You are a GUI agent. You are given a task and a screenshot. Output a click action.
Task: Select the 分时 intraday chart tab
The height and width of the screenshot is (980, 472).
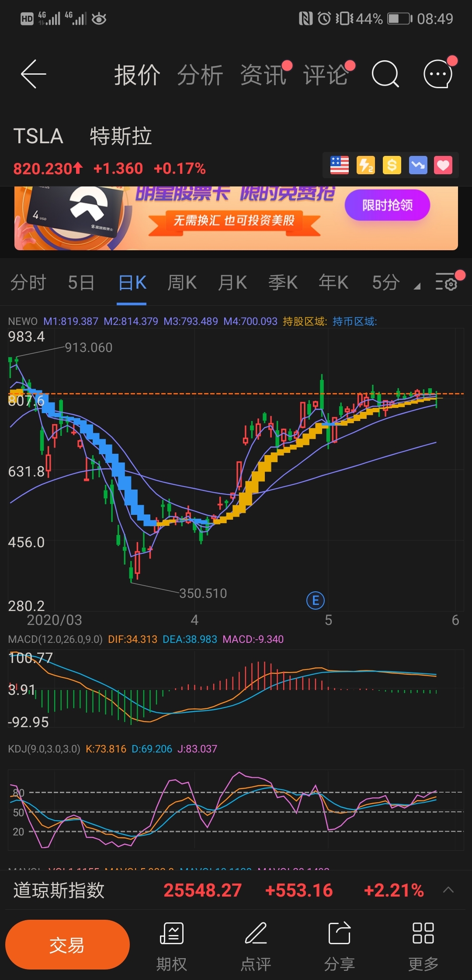point(28,283)
